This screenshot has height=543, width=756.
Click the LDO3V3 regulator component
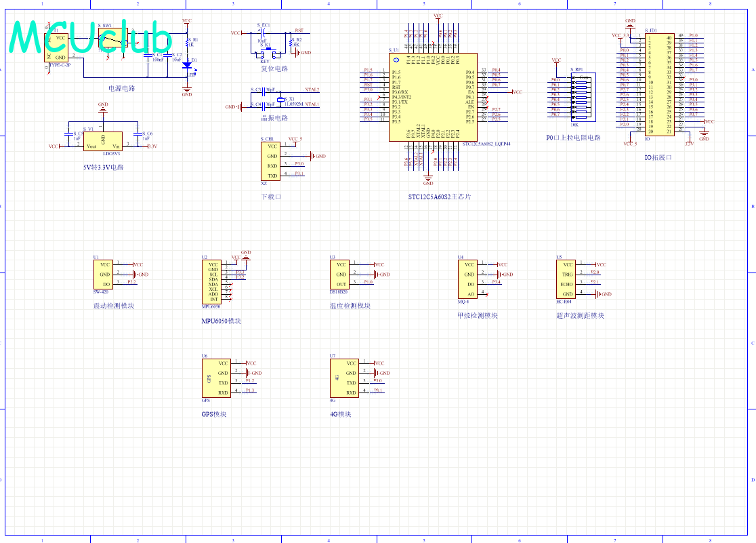pyautogui.click(x=103, y=140)
